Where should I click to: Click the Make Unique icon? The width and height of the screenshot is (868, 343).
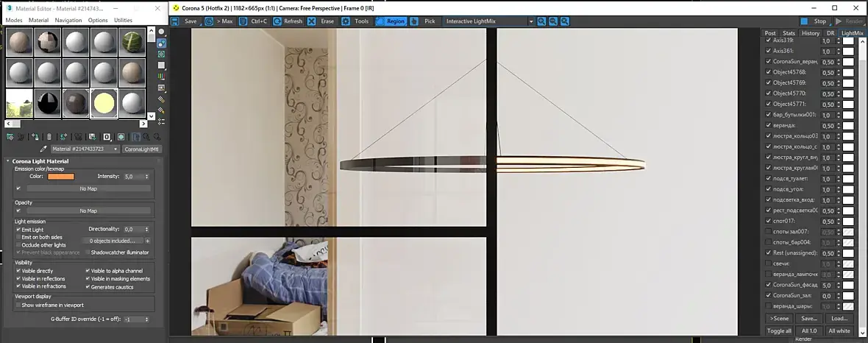click(78, 137)
